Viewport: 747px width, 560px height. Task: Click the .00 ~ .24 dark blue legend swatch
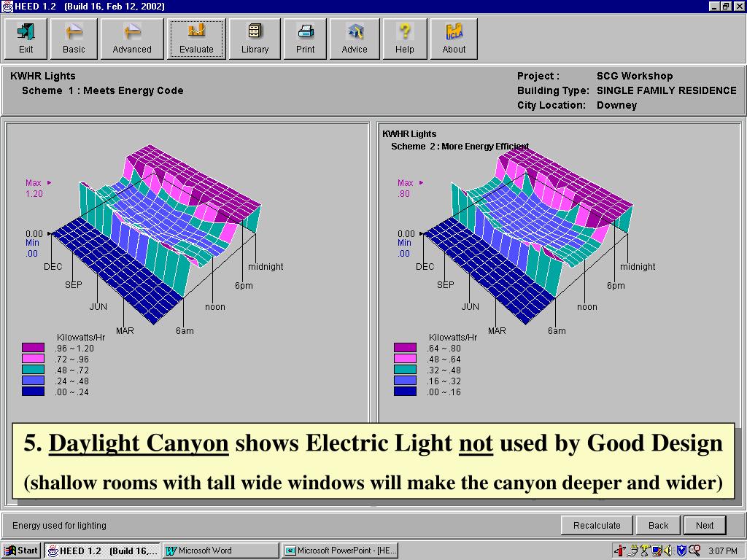click(33, 392)
